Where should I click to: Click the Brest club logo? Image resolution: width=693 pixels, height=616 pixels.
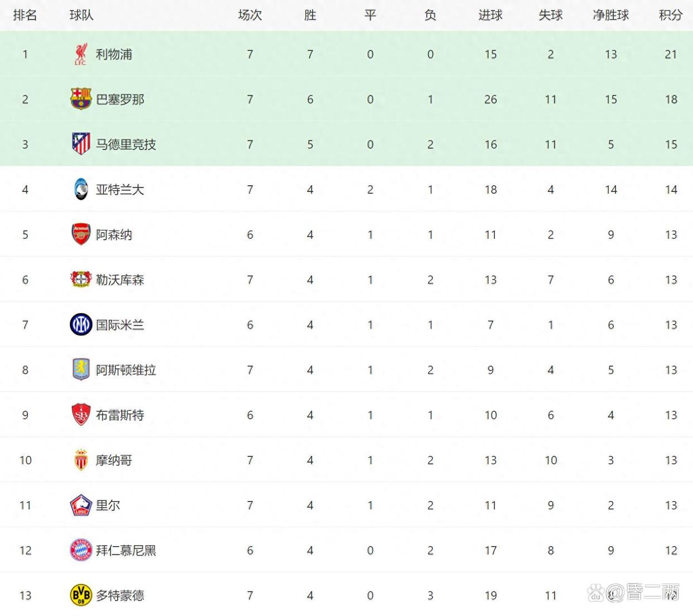point(81,415)
